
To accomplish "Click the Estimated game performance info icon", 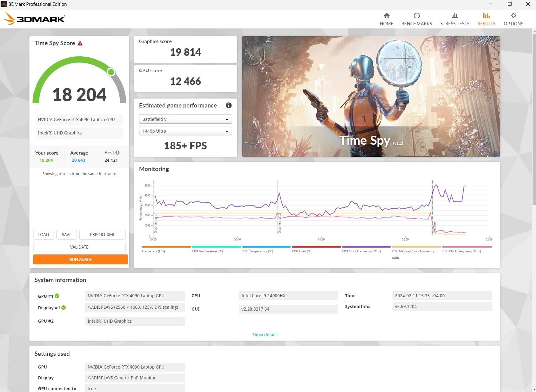I will (229, 105).
